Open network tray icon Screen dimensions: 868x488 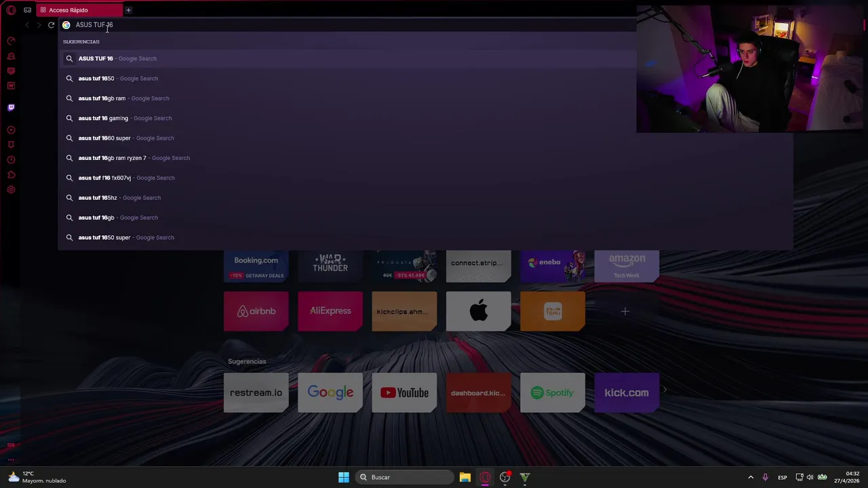pyautogui.click(x=800, y=477)
